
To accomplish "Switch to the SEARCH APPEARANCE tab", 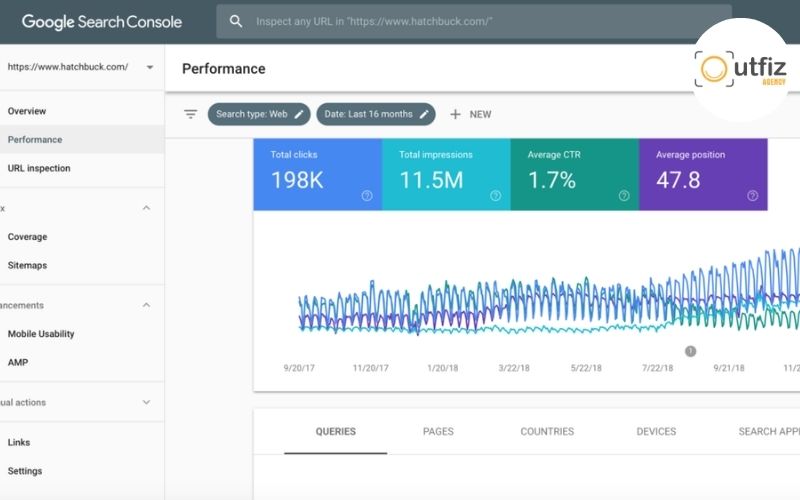I will tap(769, 432).
